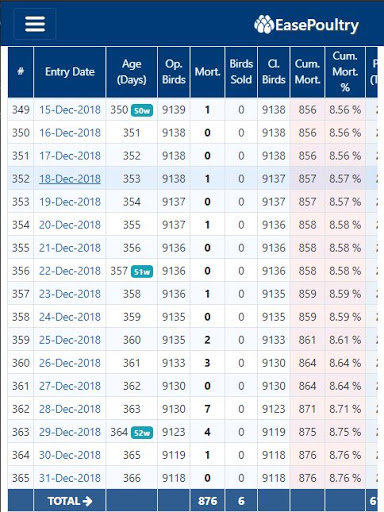The image size is (384, 512).
Task: Click closing birds value 9123
Action: pos(274,409)
